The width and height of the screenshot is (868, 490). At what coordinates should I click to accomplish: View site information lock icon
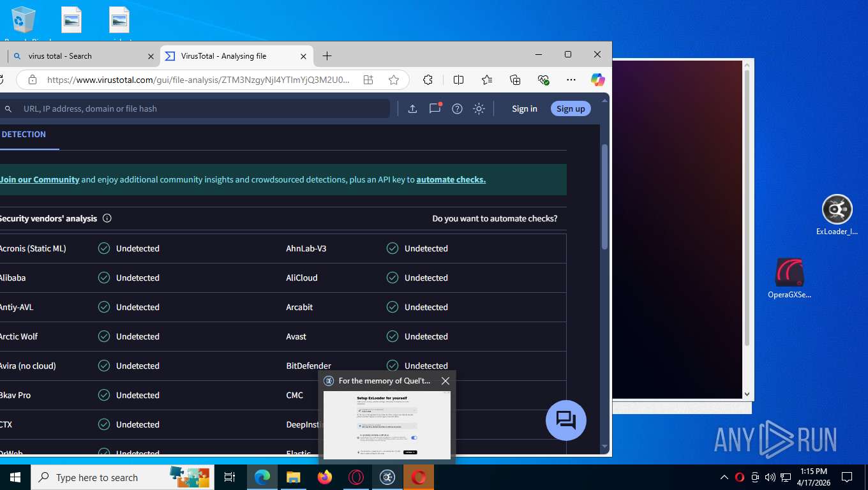pos(32,80)
